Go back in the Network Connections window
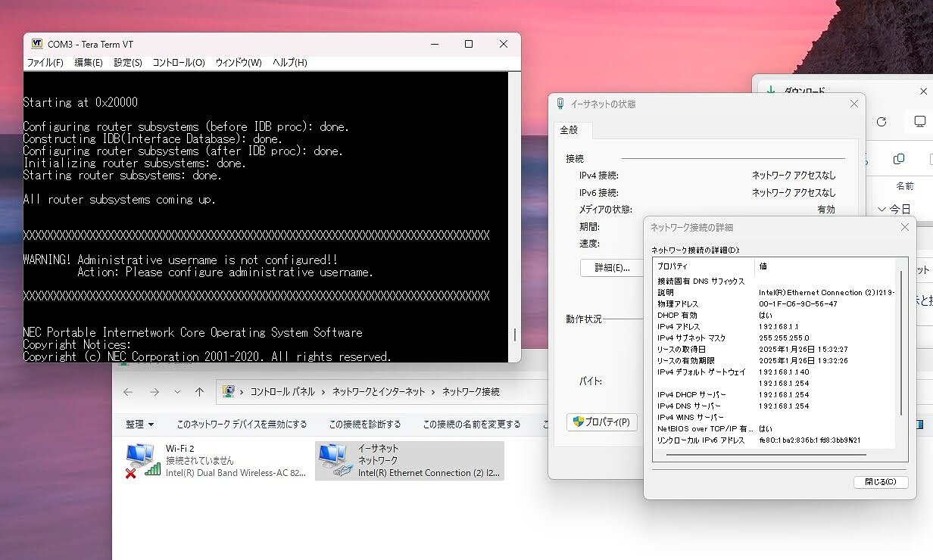Image resolution: width=933 pixels, height=560 pixels. [128, 392]
